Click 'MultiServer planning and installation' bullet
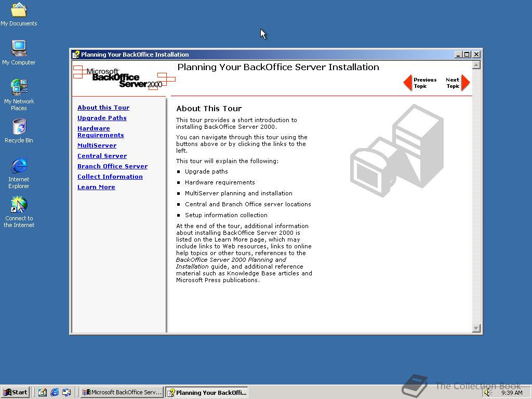532x399 pixels. point(238,193)
